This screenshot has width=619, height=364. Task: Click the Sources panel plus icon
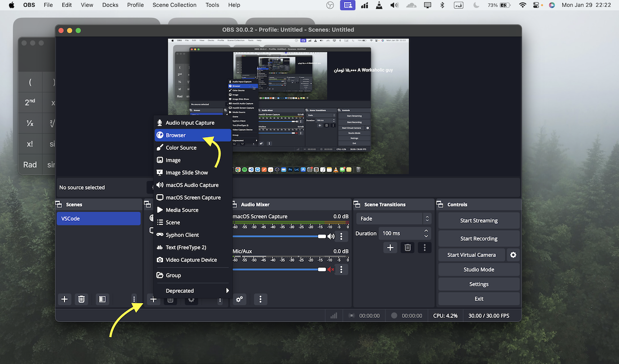153,299
